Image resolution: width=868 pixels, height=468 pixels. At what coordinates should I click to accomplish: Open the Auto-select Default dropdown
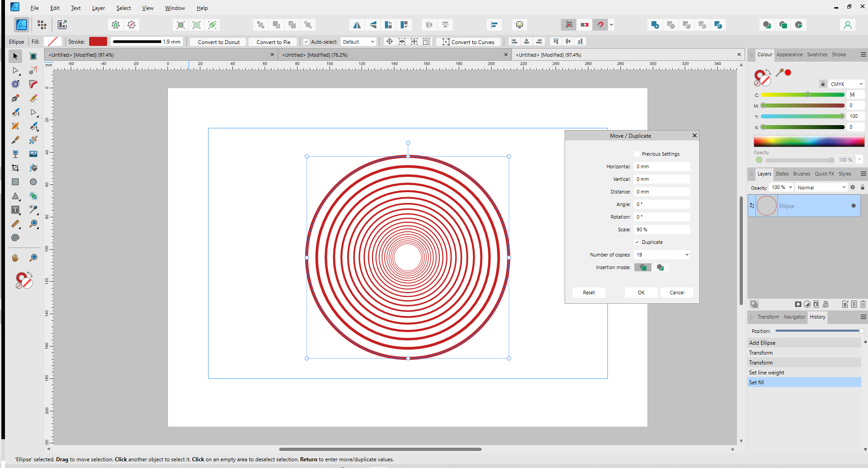point(358,42)
